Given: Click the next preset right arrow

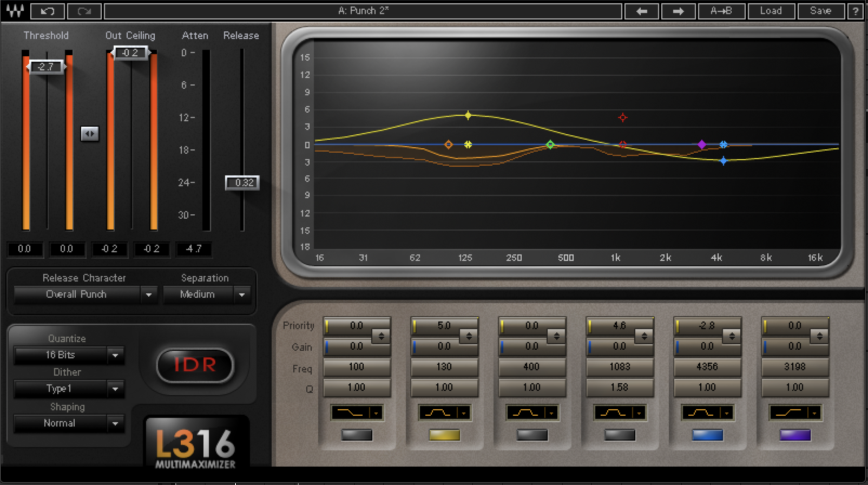Looking at the screenshot, I should pyautogui.click(x=678, y=11).
